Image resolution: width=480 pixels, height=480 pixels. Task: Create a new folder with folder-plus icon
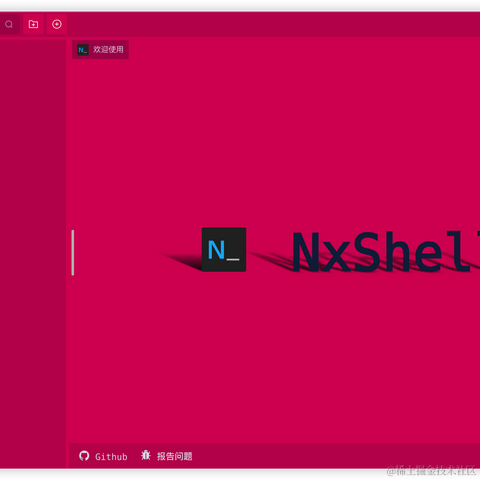point(33,24)
